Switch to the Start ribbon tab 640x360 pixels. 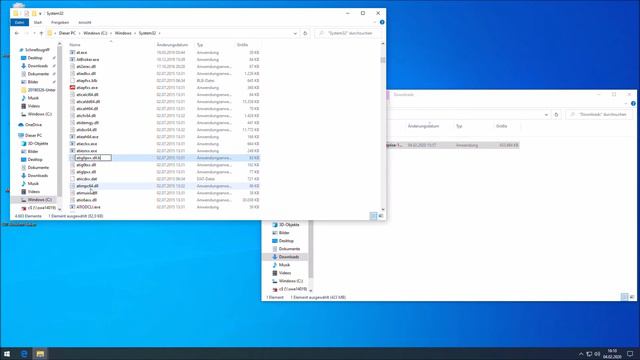tap(38, 22)
